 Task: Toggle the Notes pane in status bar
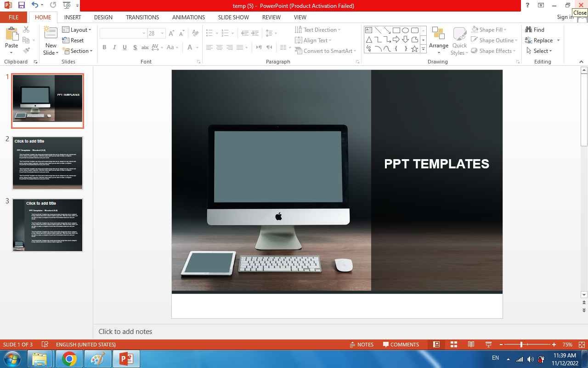click(362, 345)
